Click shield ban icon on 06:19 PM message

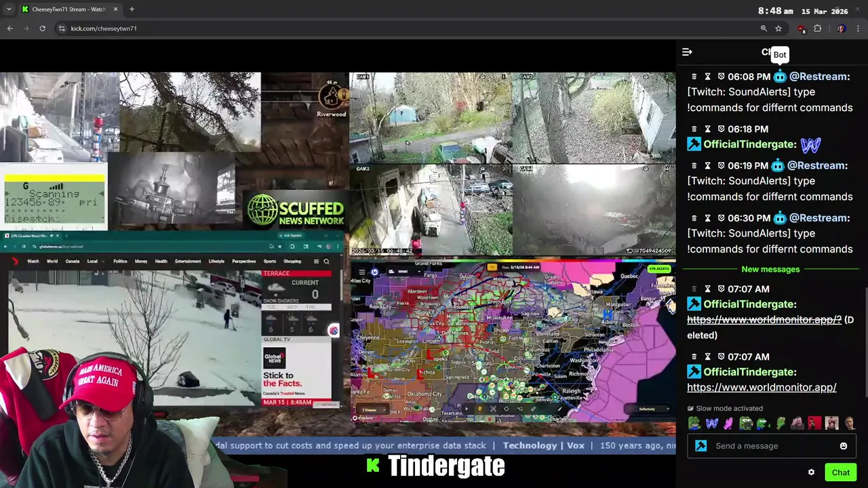click(721, 165)
